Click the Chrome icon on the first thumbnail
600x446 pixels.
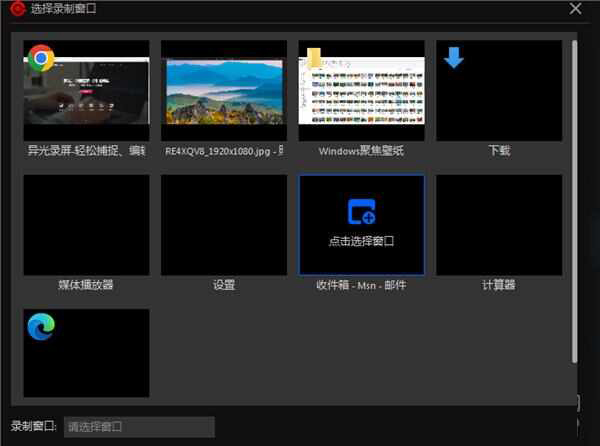pyautogui.click(x=41, y=58)
